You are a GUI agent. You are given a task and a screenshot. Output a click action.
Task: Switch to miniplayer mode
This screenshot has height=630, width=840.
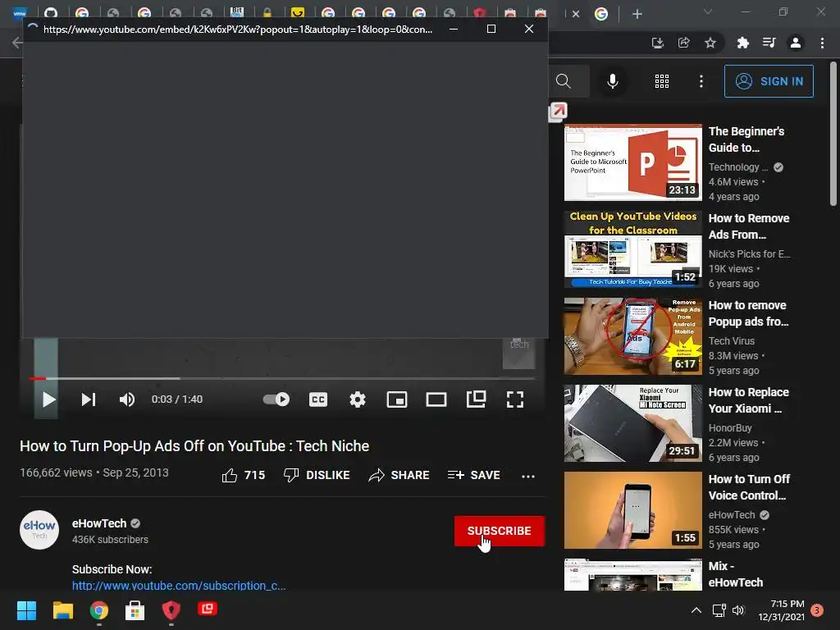click(x=397, y=399)
